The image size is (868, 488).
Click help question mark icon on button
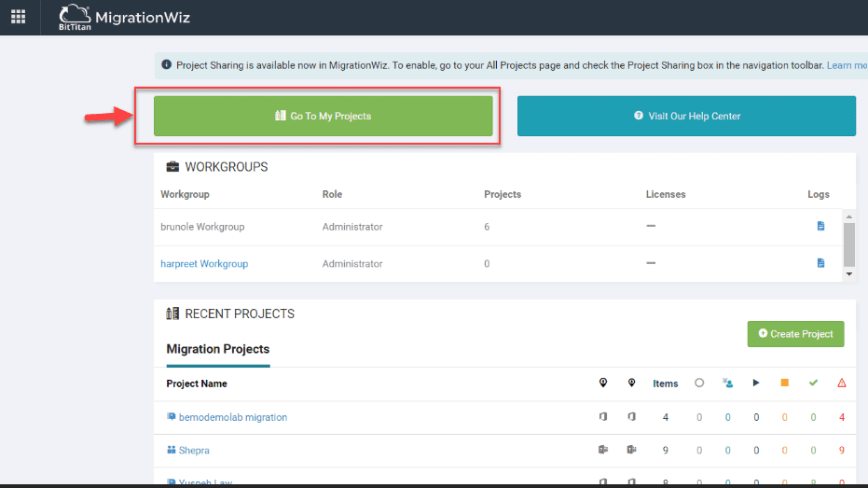click(639, 115)
